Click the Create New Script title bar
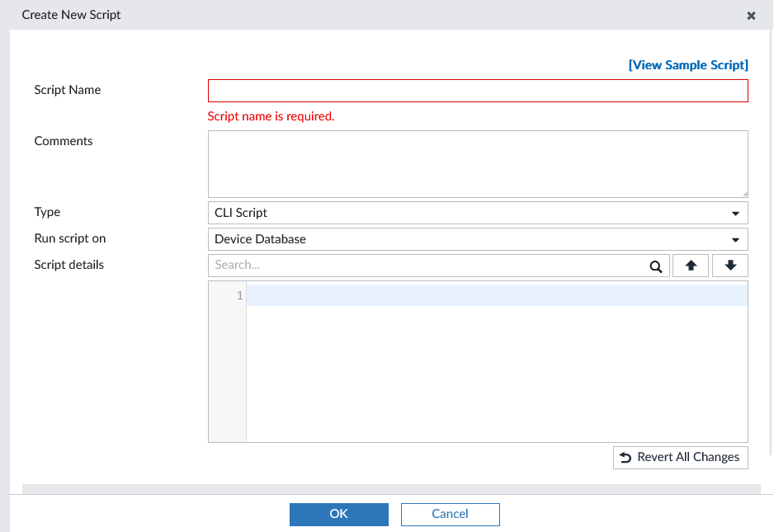This screenshot has height=532, width=774. 330,15
